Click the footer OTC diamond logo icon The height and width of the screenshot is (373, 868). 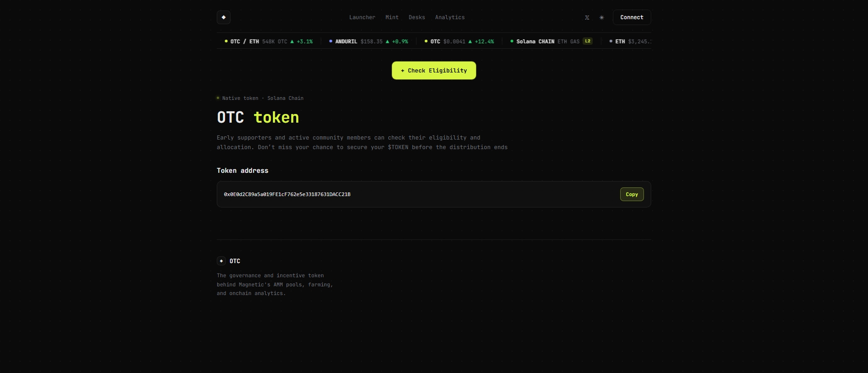point(221,261)
